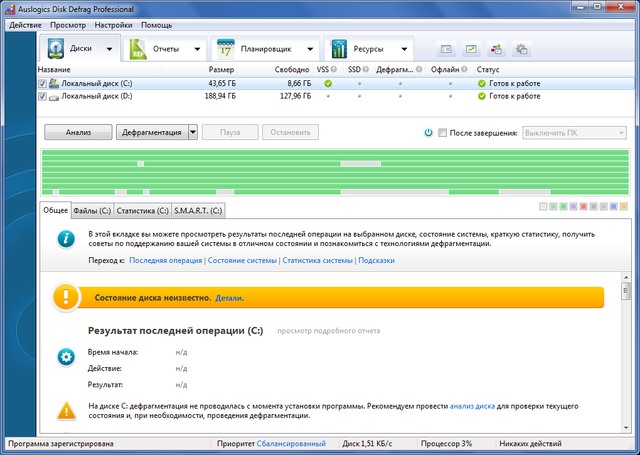Open the Диски (Disks) toolbar section
Image resolution: width=640 pixels, height=455 pixels.
tap(79, 47)
